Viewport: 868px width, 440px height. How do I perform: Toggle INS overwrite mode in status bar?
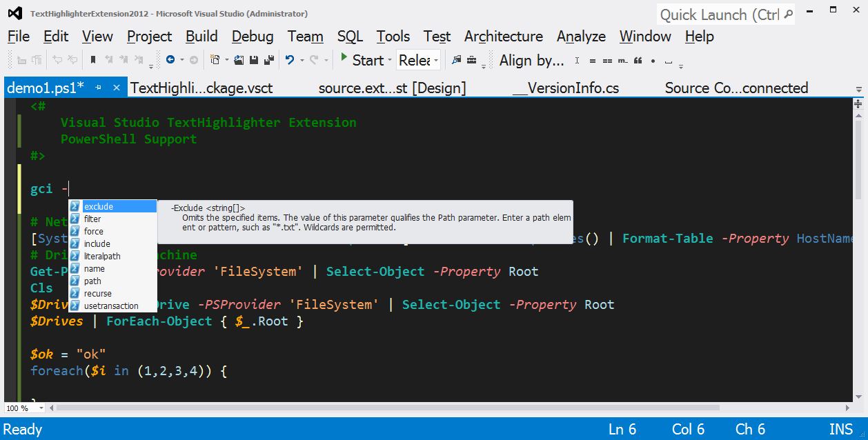point(841,429)
